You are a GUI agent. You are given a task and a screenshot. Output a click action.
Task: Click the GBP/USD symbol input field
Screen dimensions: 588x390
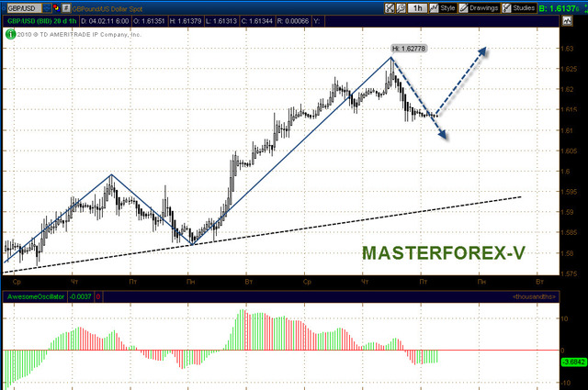point(25,8)
